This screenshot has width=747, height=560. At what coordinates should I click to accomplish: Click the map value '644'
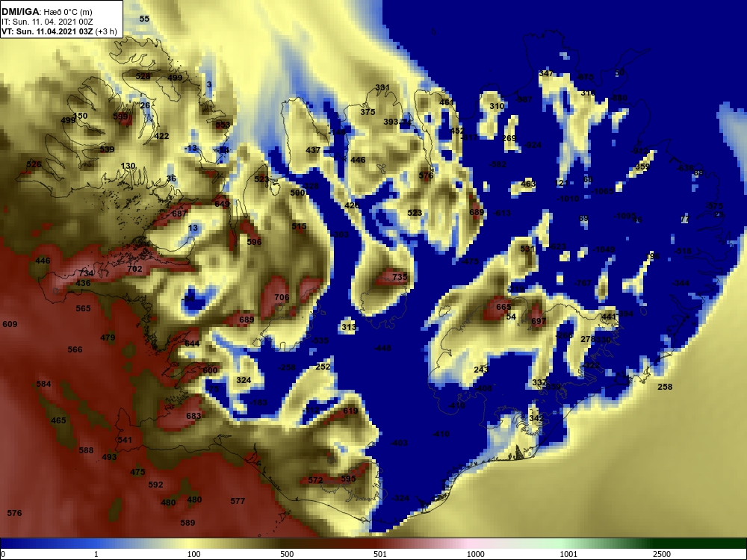tap(192, 343)
